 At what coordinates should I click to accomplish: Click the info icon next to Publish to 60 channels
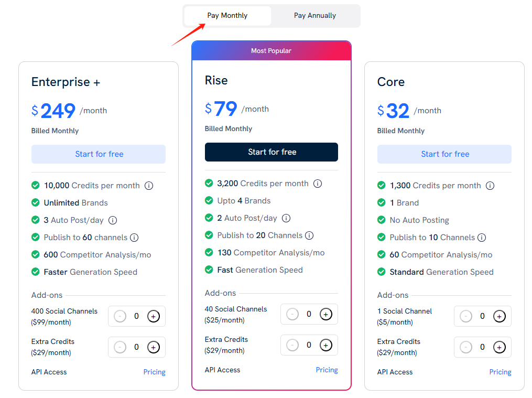point(135,238)
